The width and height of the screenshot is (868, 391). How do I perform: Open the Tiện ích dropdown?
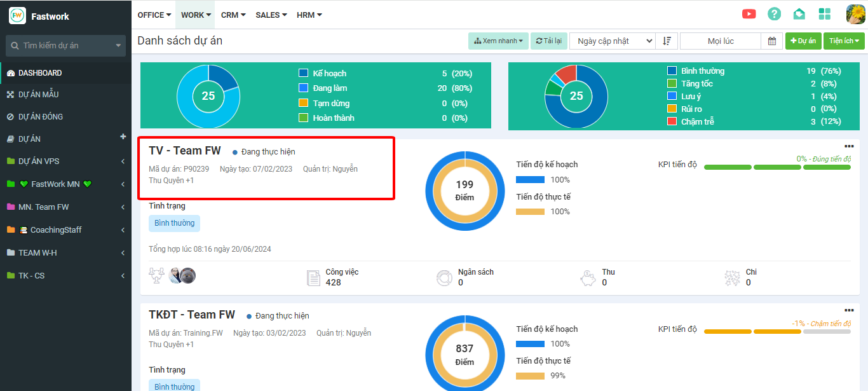(x=844, y=41)
